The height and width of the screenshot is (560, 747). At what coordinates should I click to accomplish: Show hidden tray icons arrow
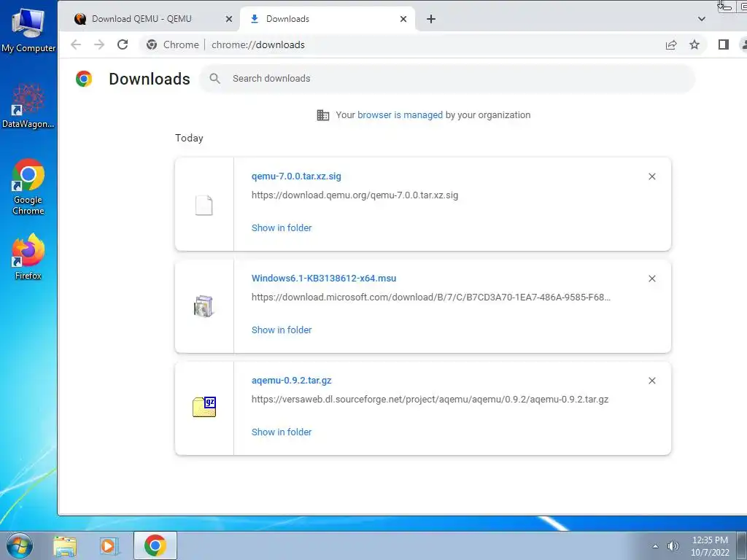[x=655, y=546]
